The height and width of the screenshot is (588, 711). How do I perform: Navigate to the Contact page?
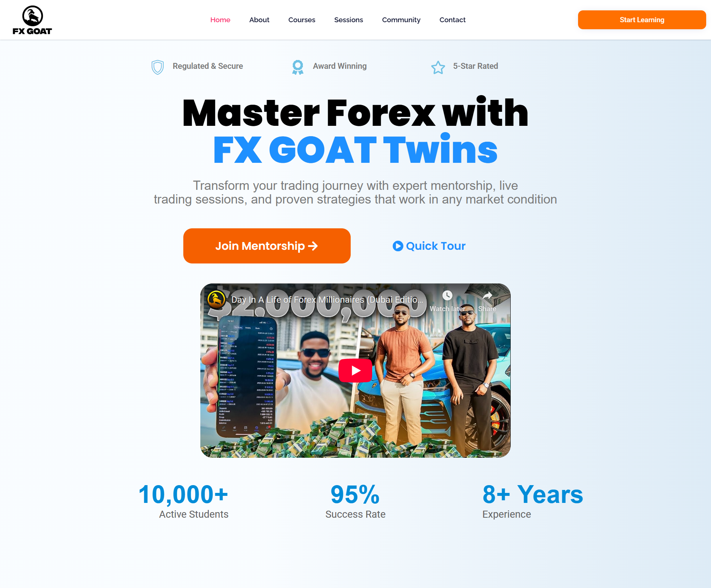(453, 20)
